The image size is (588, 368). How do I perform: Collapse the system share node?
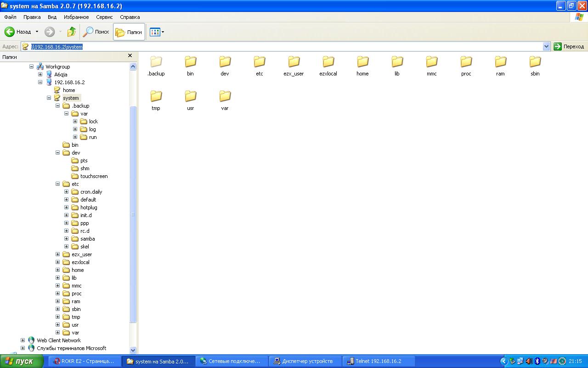tap(49, 98)
